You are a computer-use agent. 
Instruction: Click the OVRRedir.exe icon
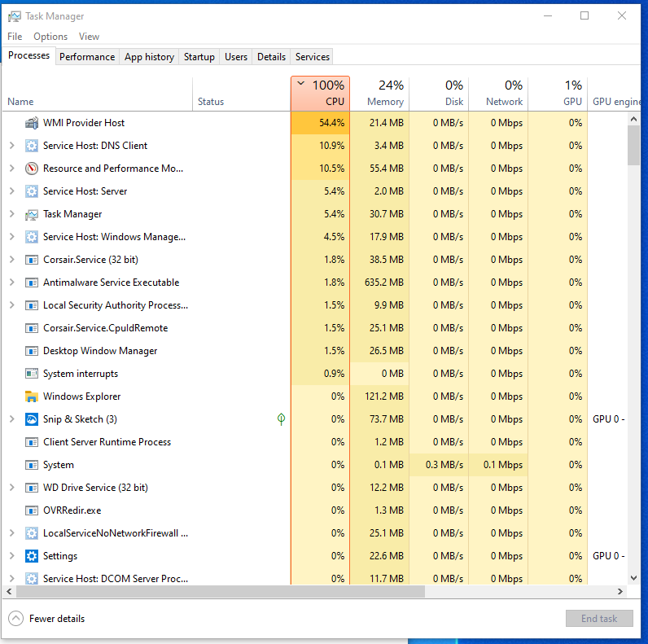click(x=32, y=510)
